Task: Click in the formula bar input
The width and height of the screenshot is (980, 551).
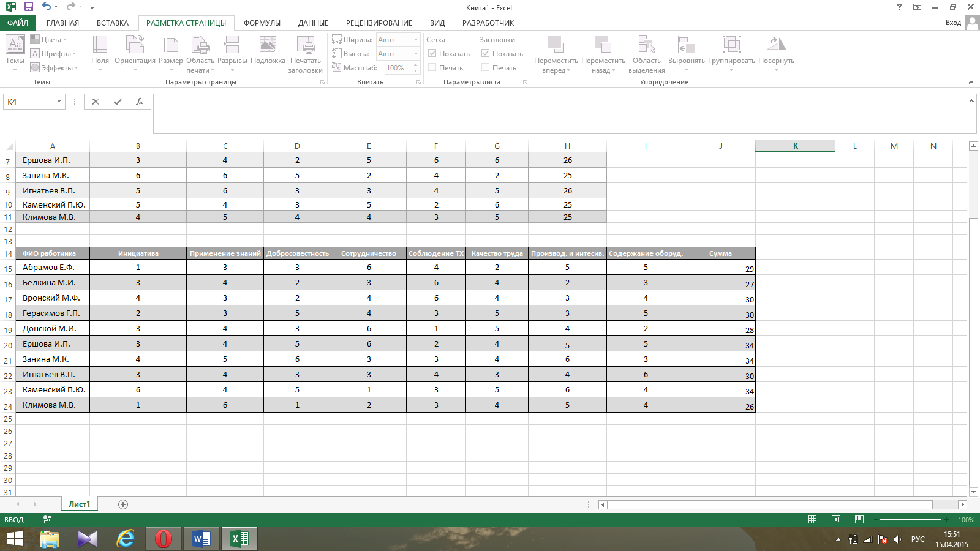Action: pyautogui.click(x=560, y=114)
